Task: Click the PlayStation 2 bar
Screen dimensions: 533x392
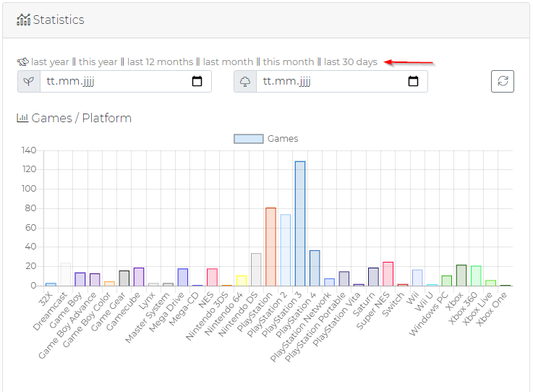Action: 285,250
